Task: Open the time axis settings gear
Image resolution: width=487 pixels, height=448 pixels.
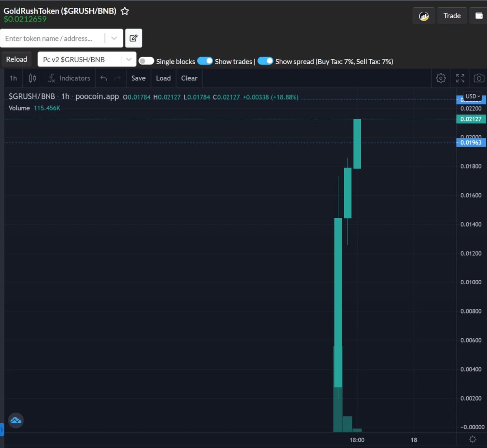Action: tap(472, 439)
